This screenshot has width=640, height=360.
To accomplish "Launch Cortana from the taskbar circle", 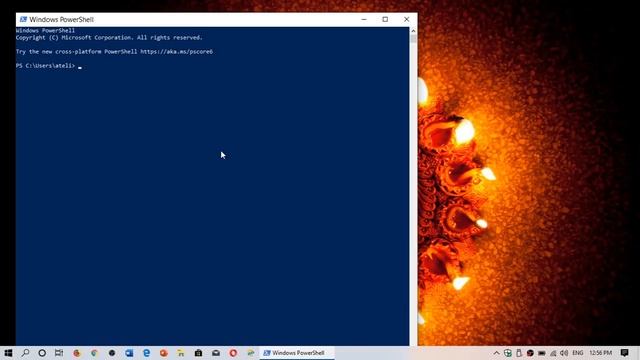I will 42,353.
